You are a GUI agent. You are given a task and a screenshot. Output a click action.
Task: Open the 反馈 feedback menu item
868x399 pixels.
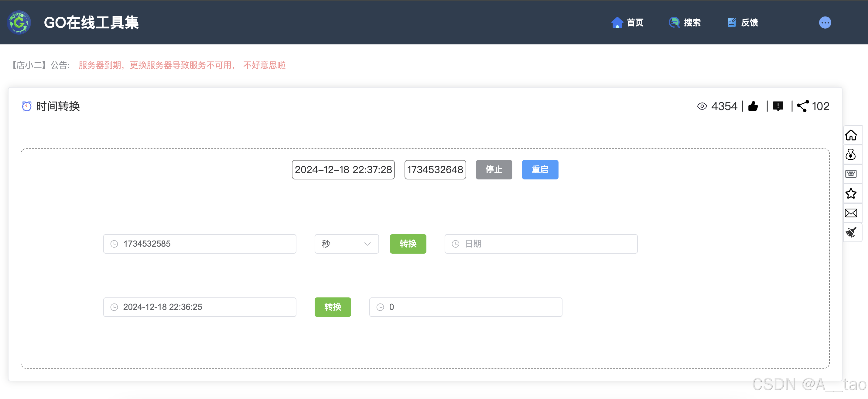743,23
